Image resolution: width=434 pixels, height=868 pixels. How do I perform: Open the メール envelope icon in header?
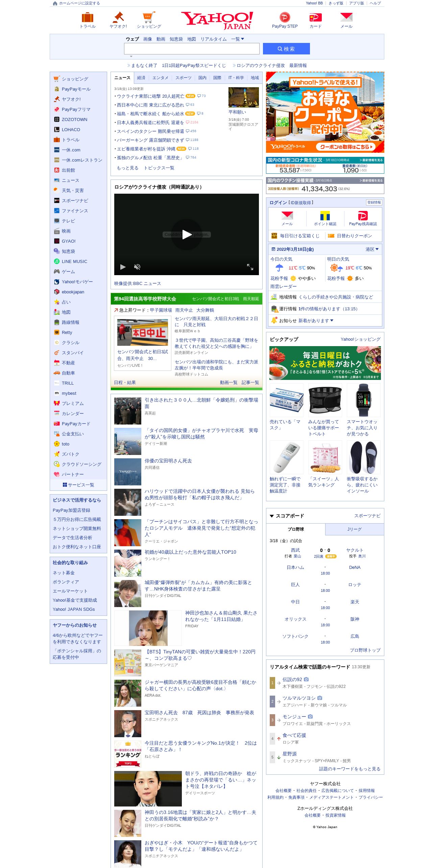point(346,17)
